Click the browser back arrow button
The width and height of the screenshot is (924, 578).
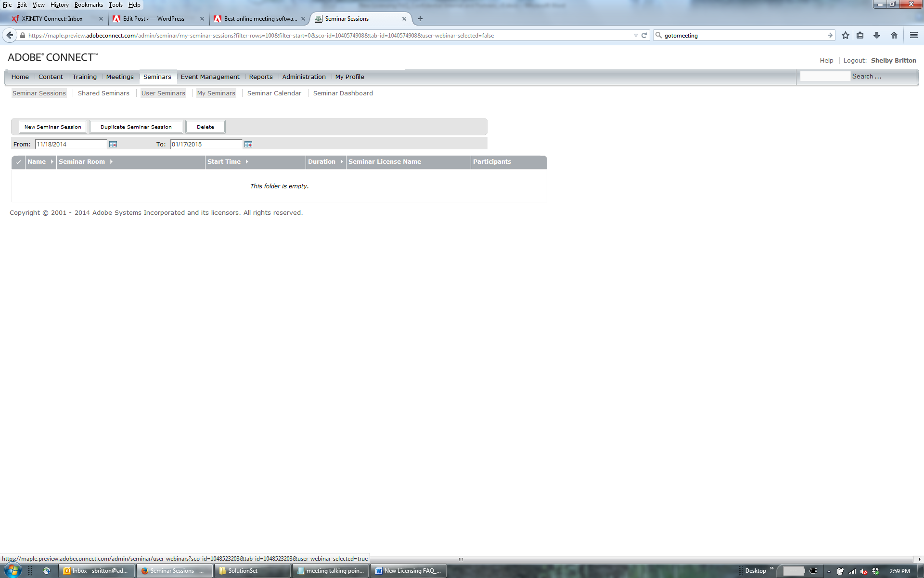click(10, 35)
